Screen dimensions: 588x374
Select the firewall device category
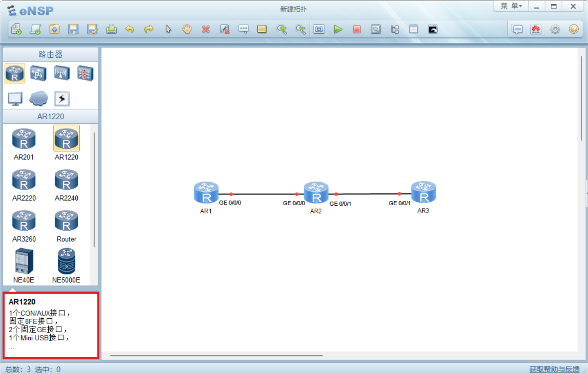coord(85,73)
